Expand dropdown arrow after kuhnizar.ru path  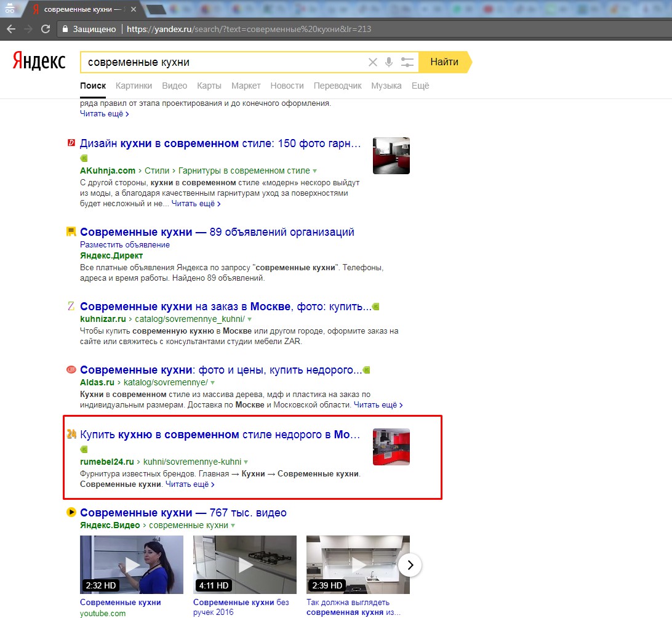tap(249, 319)
